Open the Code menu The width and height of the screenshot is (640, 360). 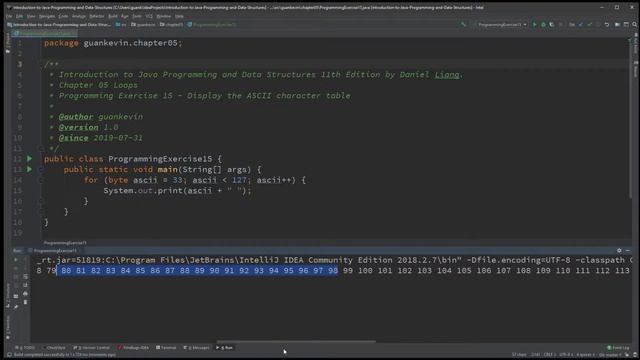(63, 16)
